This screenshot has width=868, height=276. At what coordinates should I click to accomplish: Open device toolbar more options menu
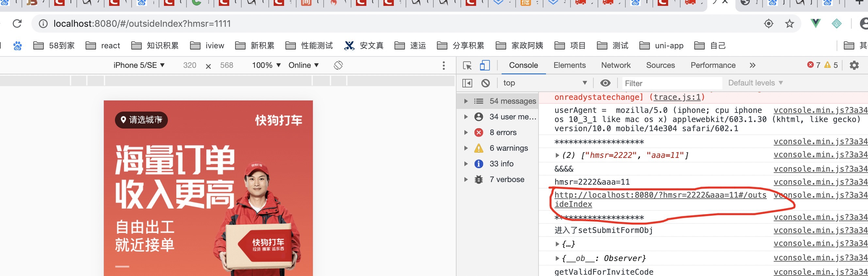(444, 65)
